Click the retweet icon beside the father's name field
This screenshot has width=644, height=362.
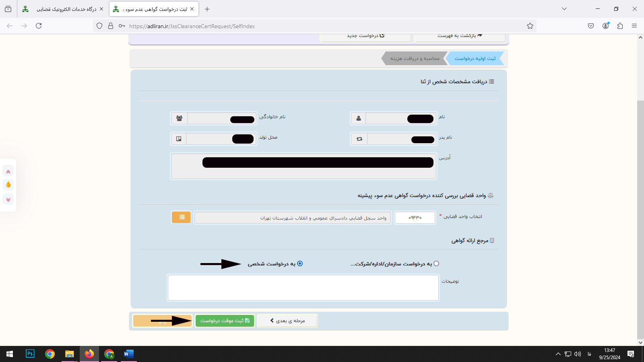[359, 139]
